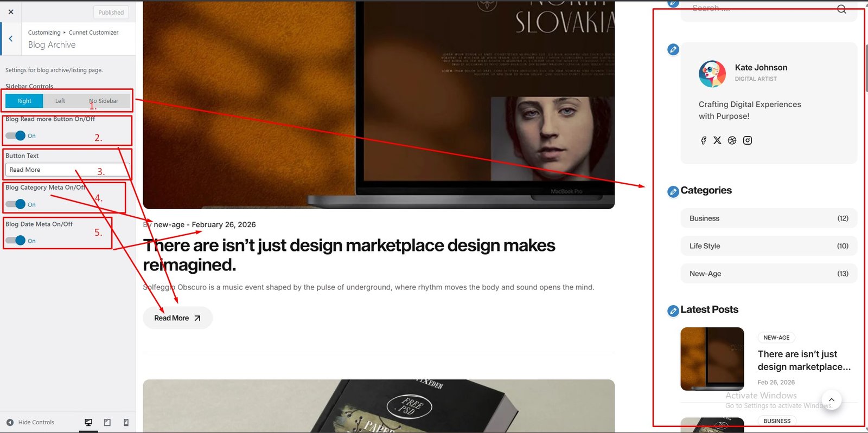The height and width of the screenshot is (433, 868).
Task: Click the scroll-to-top arrow button
Action: [x=831, y=400]
